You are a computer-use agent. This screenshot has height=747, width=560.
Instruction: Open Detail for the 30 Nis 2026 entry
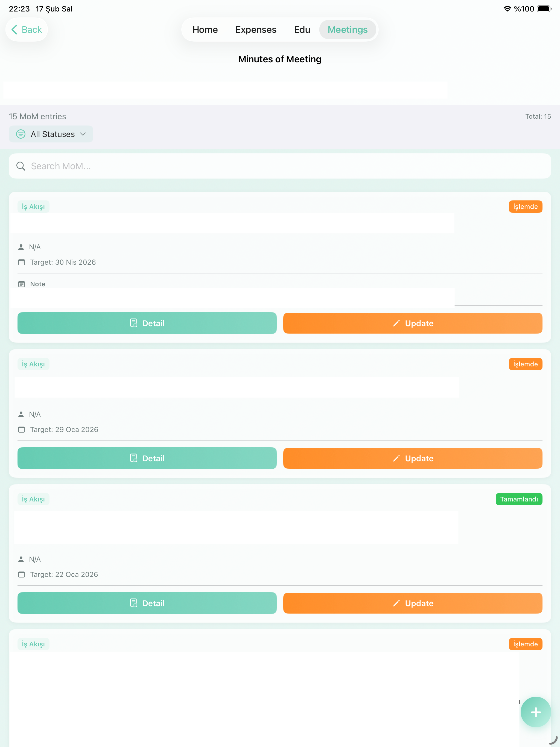(x=147, y=323)
